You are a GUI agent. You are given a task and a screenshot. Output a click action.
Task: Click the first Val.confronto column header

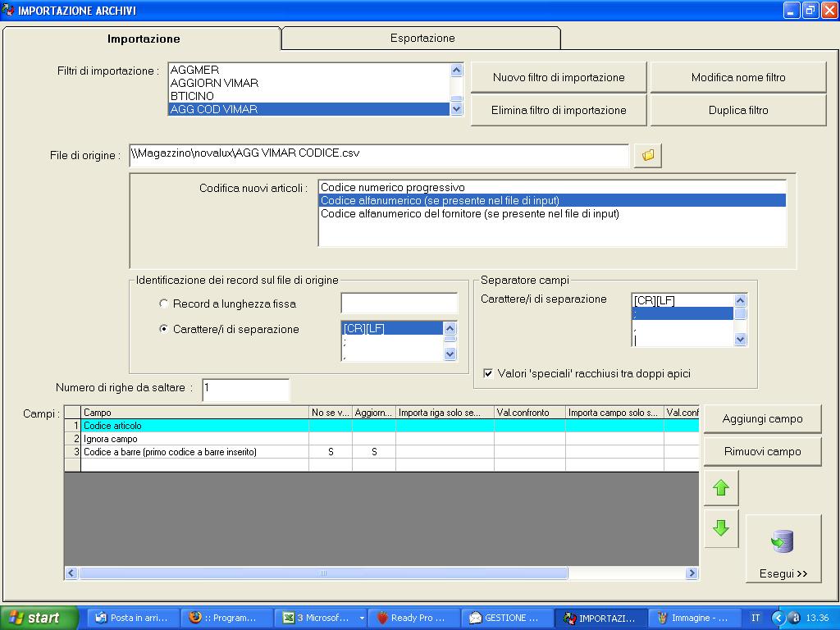pyautogui.click(x=529, y=413)
